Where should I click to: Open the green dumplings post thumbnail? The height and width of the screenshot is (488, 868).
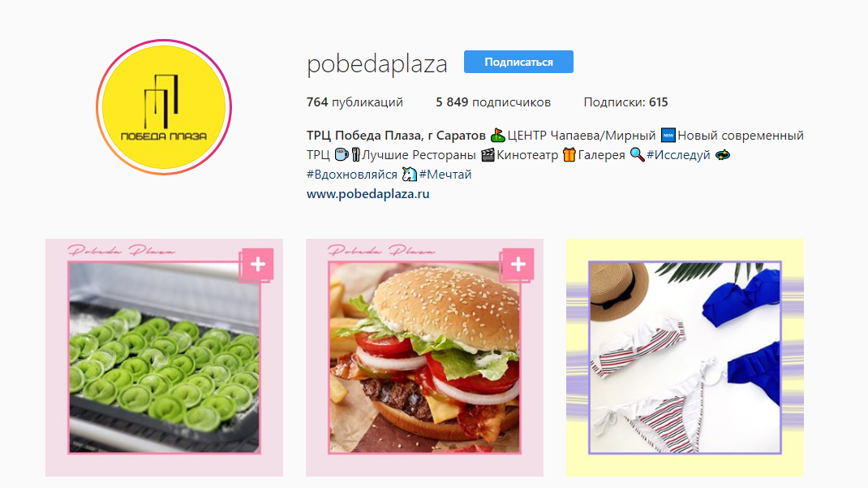point(164,357)
